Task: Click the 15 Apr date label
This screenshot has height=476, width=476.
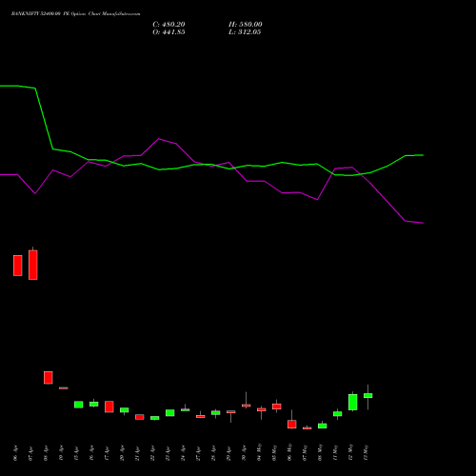Action: pos(77,453)
